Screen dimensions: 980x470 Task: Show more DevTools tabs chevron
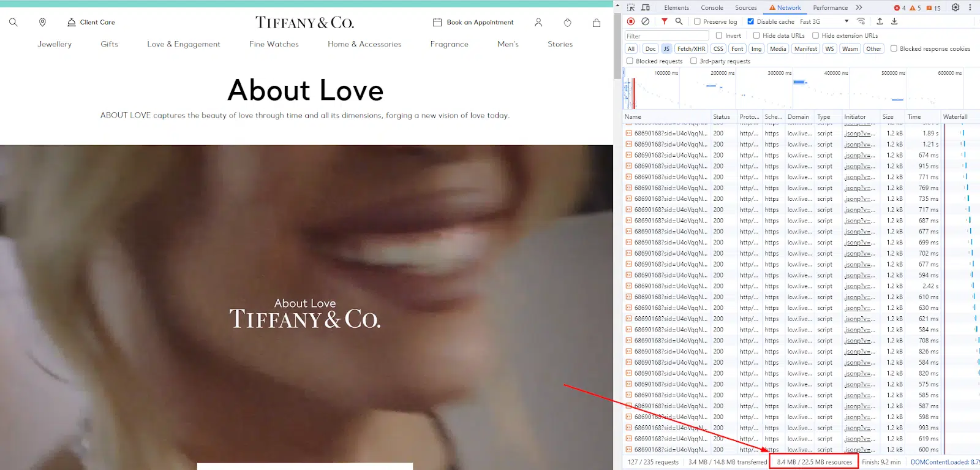tap(859, 7)
